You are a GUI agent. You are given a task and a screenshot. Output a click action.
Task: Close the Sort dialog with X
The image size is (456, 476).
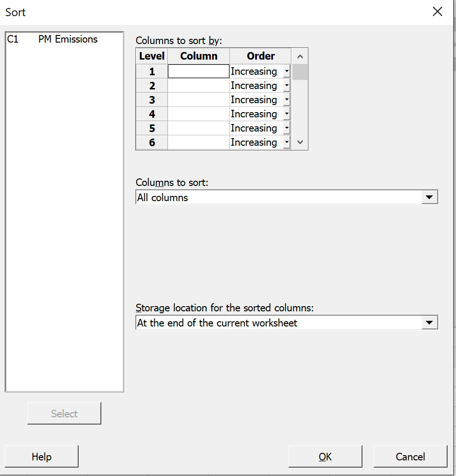437,12
